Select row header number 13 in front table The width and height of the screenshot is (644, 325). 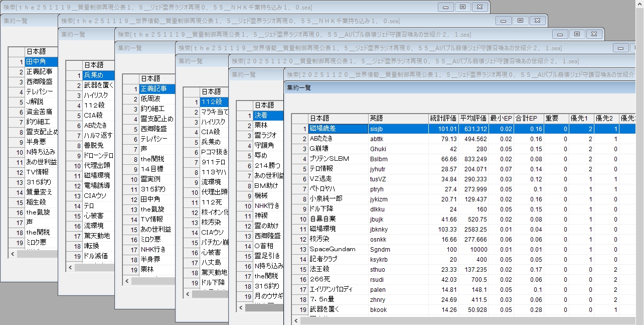pos(302,249)
